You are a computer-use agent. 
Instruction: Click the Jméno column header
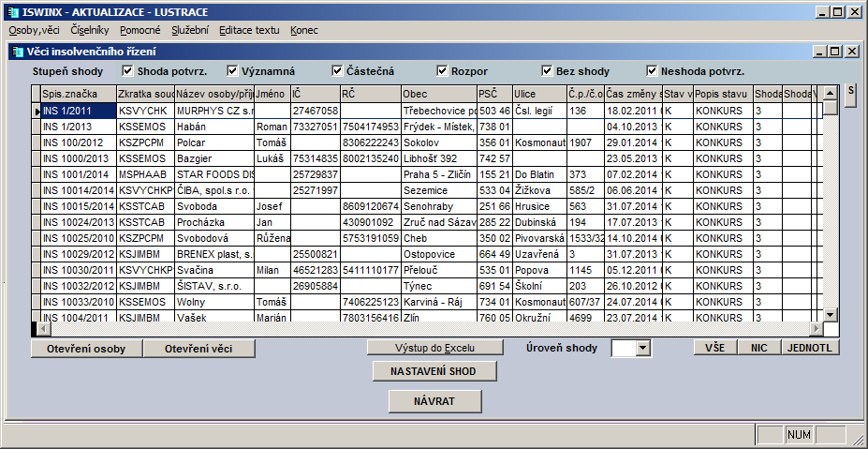(272, 94)
